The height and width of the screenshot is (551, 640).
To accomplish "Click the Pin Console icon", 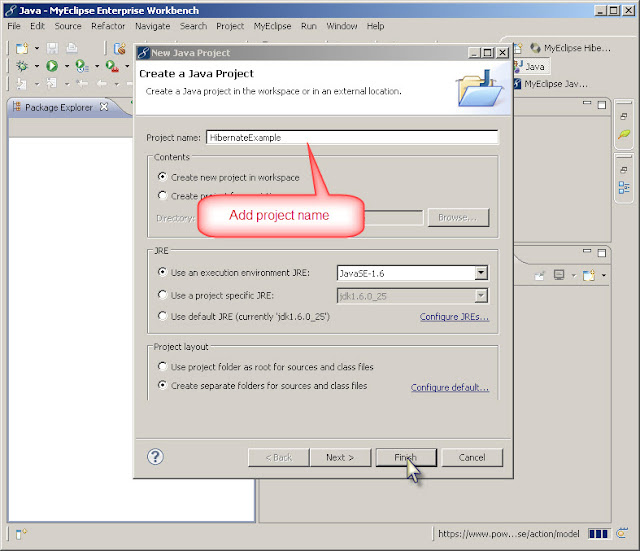I will point(539,276).
